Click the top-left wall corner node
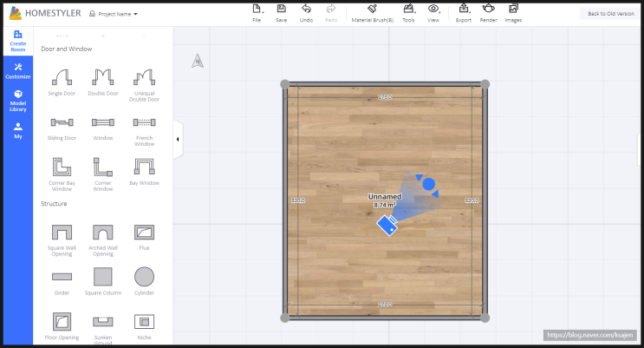 click(285, 84)
